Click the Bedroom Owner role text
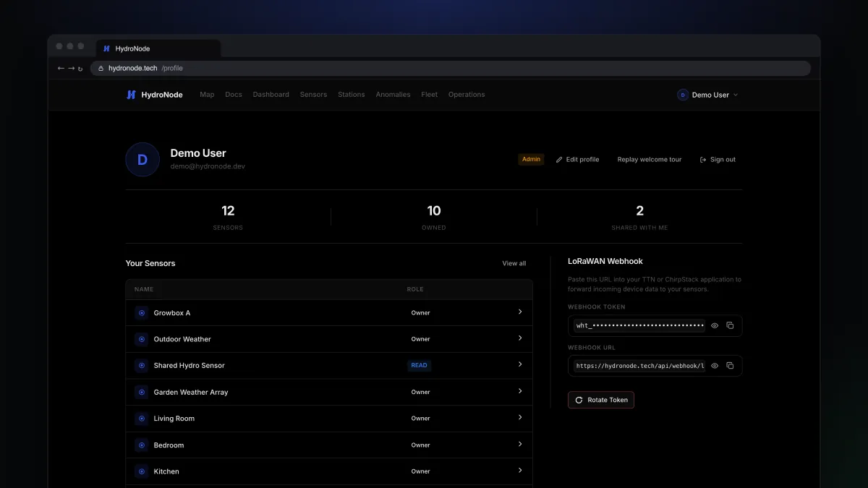This screenshot has height=488, width=868. tap(421, 445)
